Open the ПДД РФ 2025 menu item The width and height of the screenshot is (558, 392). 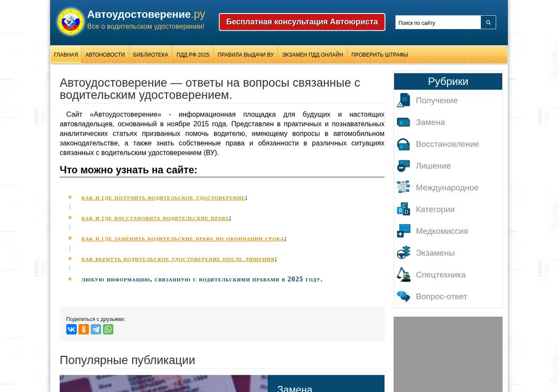pyautogui.click(x=193, y=55)
